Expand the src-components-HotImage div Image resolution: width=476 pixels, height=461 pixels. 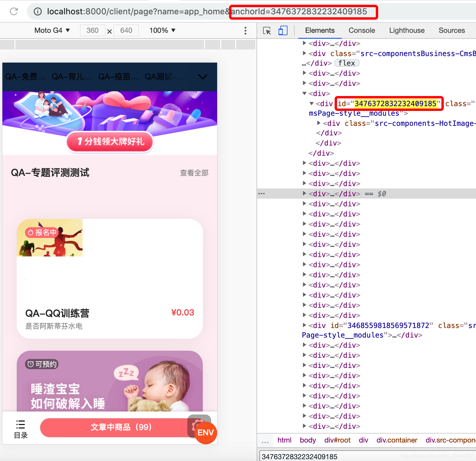pos(319,123)
